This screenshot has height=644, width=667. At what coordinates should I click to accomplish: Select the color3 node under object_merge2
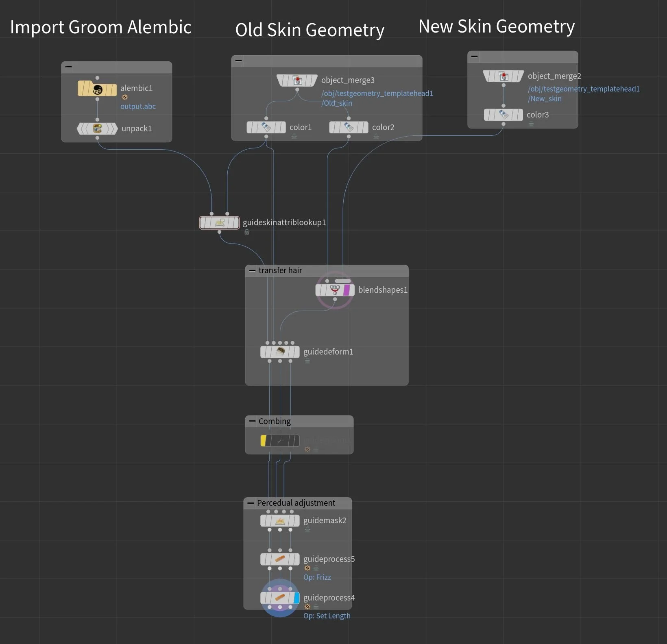coord(503,115)
